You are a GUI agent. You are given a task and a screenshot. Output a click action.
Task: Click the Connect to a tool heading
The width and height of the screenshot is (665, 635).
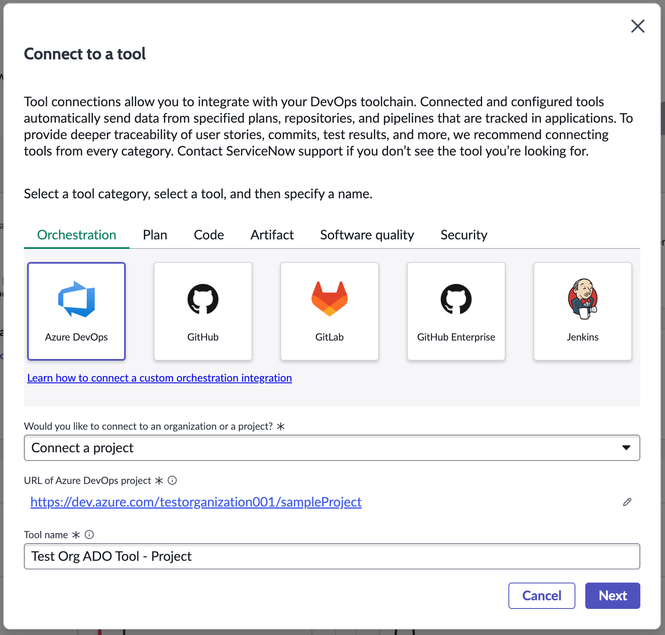click(85, 54)
